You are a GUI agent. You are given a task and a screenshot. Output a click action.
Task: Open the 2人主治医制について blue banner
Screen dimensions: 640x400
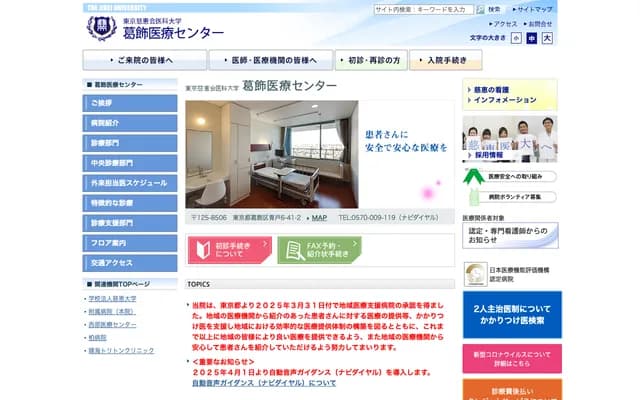(512, 315)
